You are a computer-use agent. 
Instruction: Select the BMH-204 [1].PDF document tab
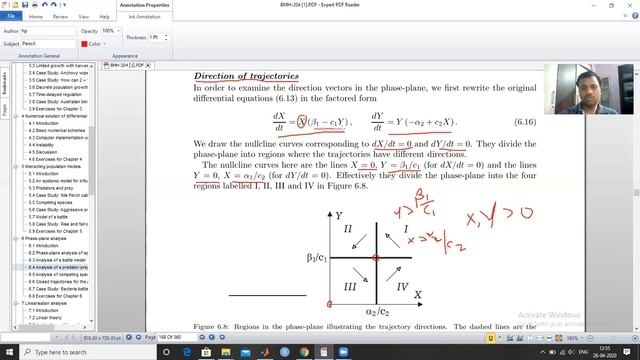pyautogui.click(x=127, y=65)
